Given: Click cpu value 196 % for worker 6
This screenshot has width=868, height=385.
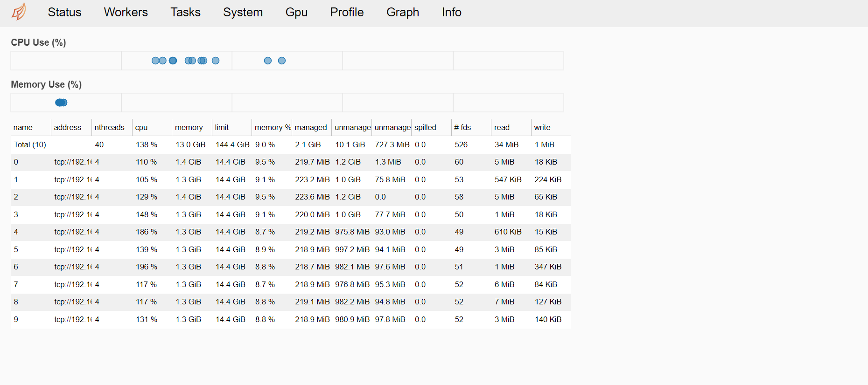Looking at the screenshot, I should pyautogui.click(x=147, y=267).
